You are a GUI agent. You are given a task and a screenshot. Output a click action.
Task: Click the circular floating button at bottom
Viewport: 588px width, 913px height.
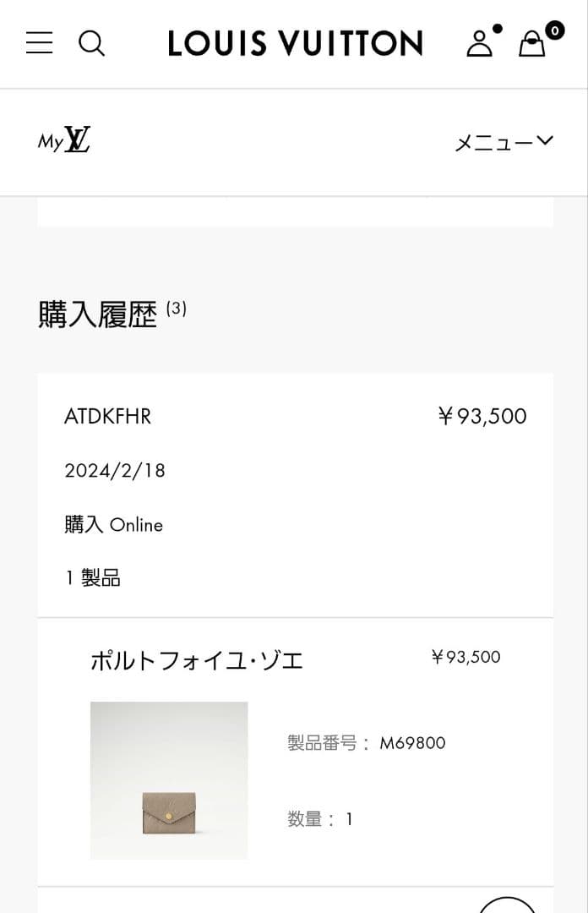tap(507, 907)
